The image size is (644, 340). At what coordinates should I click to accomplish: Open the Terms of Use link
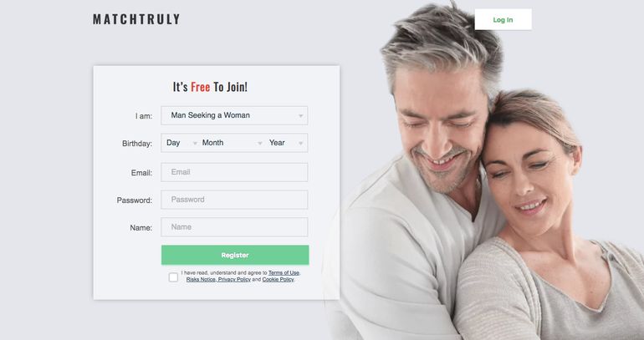point(284,272)
